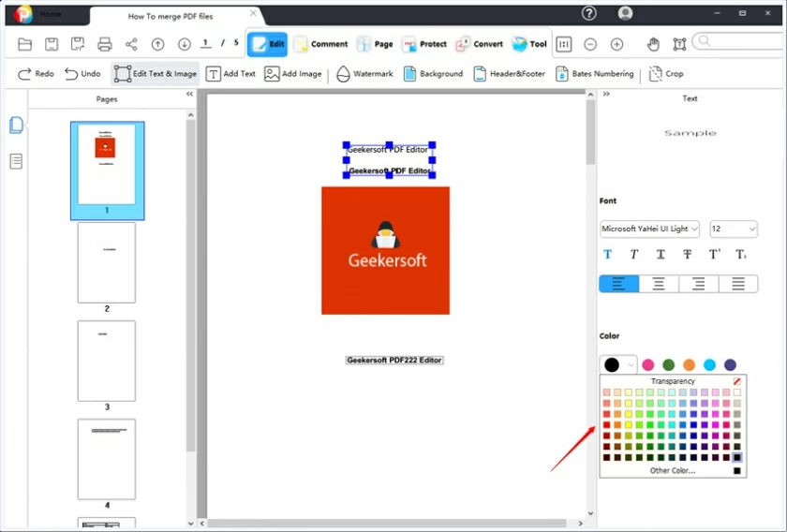
Task: Click the Save As icon
Action: pos(78,44)
